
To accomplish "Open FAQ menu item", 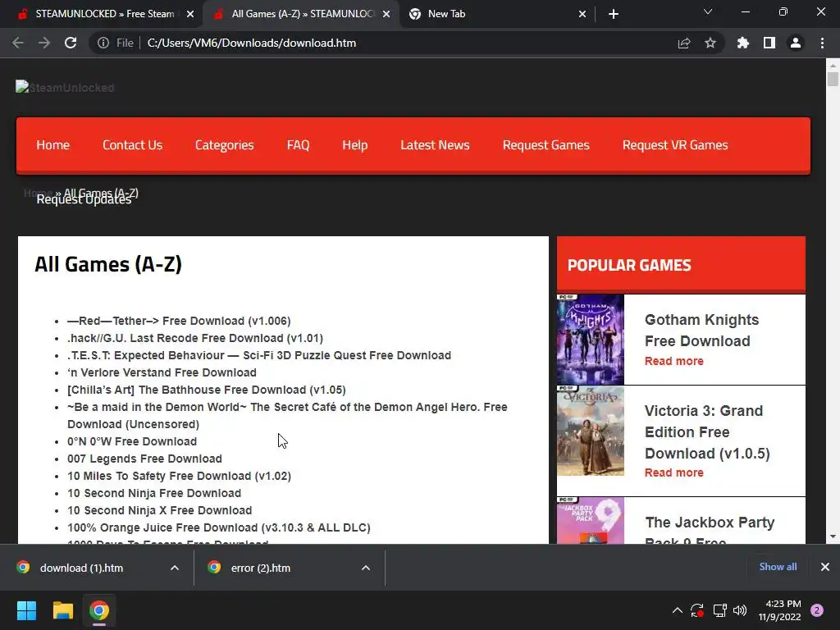I will [x=298, y=145].
